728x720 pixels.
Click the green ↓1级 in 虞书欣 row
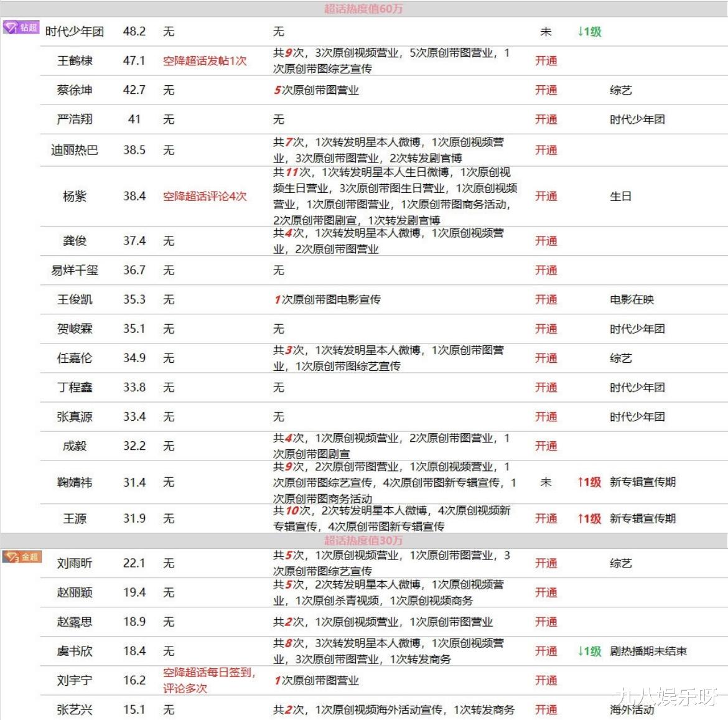(589, 651)
